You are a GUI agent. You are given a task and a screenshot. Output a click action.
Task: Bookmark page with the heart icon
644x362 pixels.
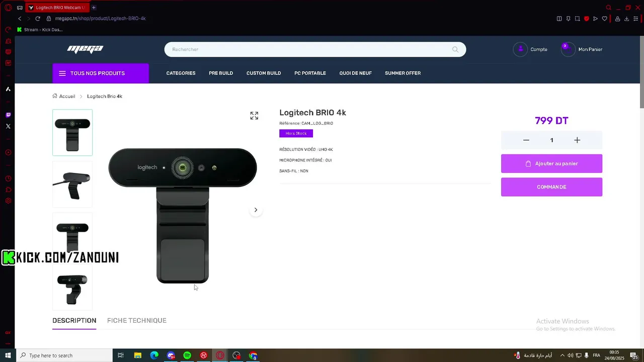(x=604, y=19)
